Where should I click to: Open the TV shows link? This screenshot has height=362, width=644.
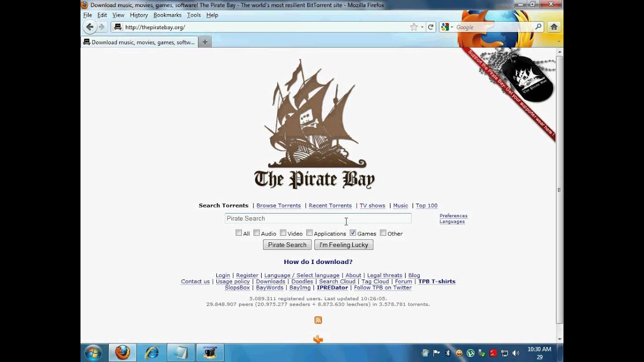coord(372,206)
